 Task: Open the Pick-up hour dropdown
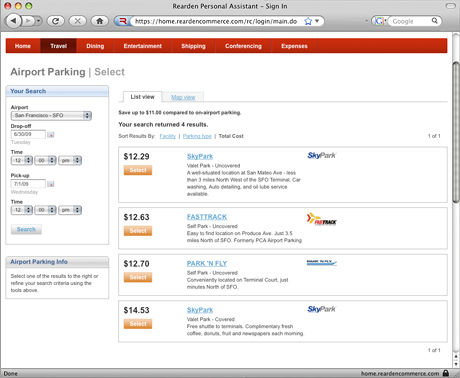click(22, 210)
